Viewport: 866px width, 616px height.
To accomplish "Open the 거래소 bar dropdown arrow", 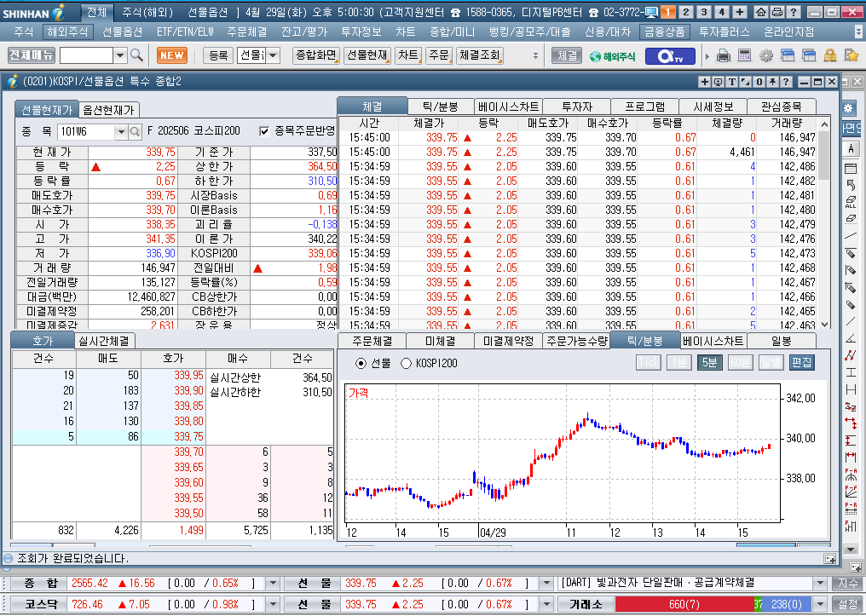I will tap(821, 604).
